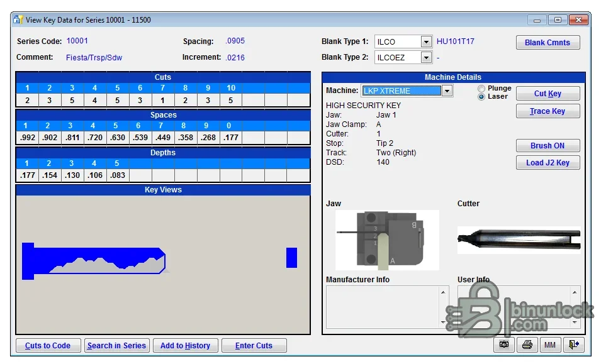Viewport: 601px width, 364px height.
Task: Select the Plunge radio button
Action: click(x=481, y=89)
